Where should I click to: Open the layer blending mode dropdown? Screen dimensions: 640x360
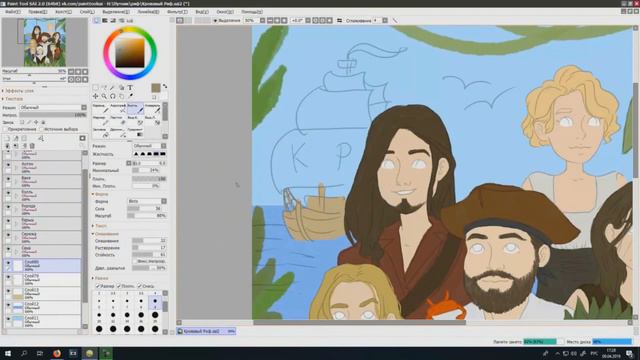click(53, 107)
